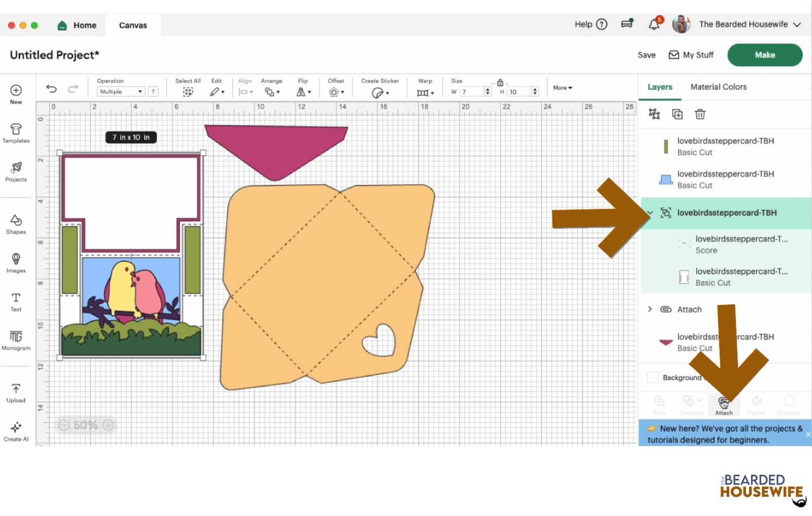Viewport: 812px width, 516px height.
Task: Click the Undo arrow
Action: pyautogui.click(x=51, y=89)
